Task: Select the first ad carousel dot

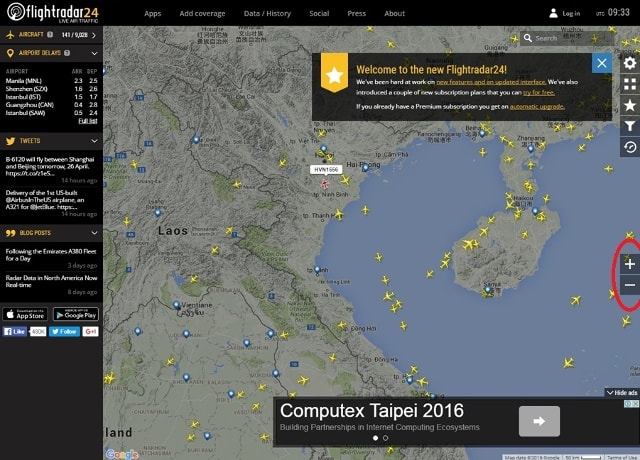Action: pyautogui.click(x=376, y=438)
